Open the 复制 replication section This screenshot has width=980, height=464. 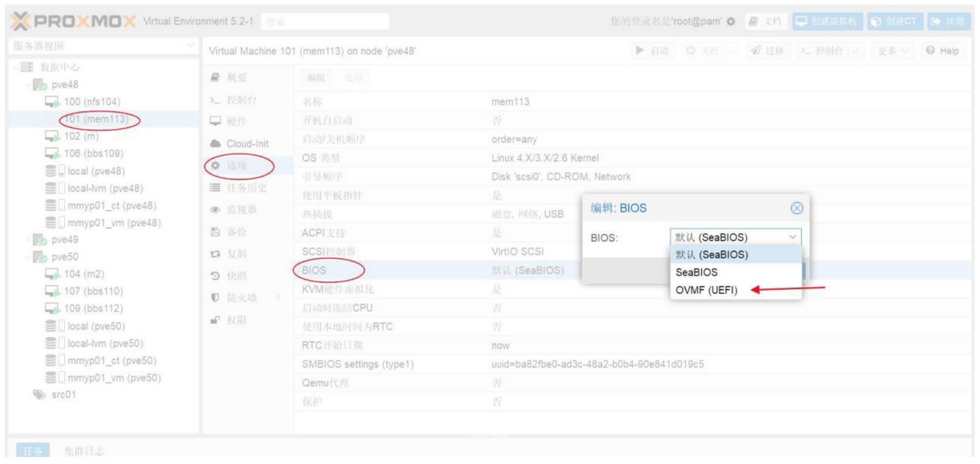[248, 254]
